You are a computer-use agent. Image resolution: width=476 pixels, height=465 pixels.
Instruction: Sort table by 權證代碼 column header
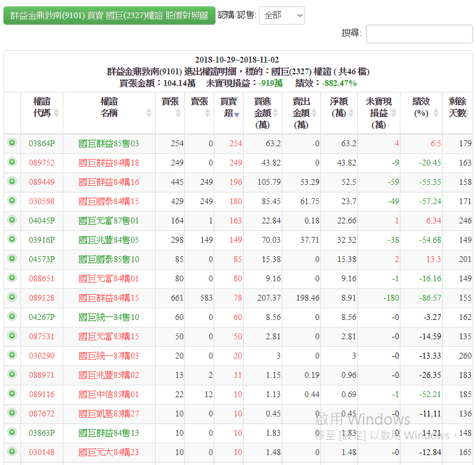(x=42, y=108)
